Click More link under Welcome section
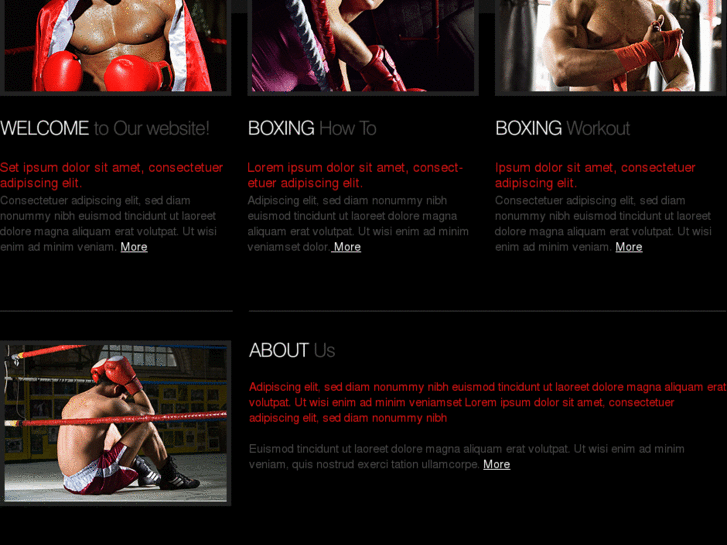727x545 pixels. pos(134,247)
